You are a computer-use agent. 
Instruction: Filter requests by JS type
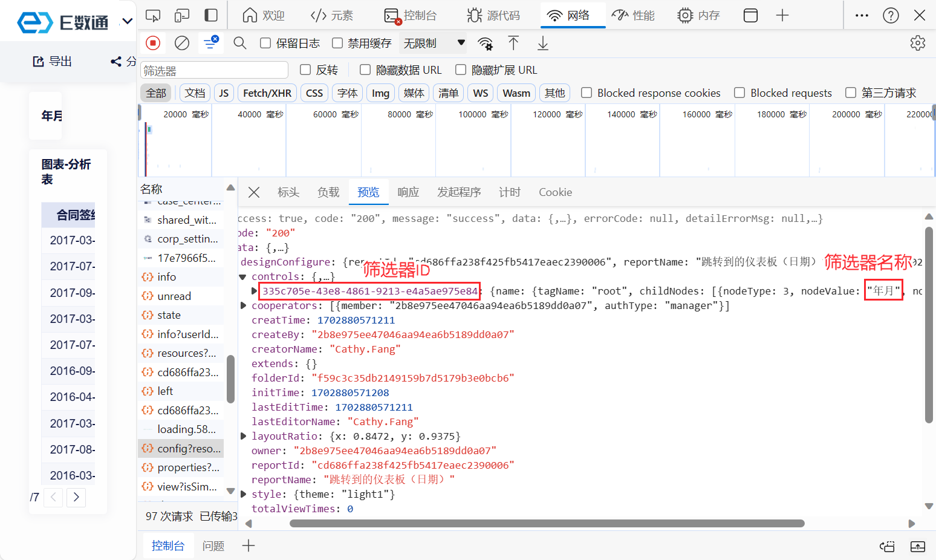pyautogui.click(x=224, y=93)
